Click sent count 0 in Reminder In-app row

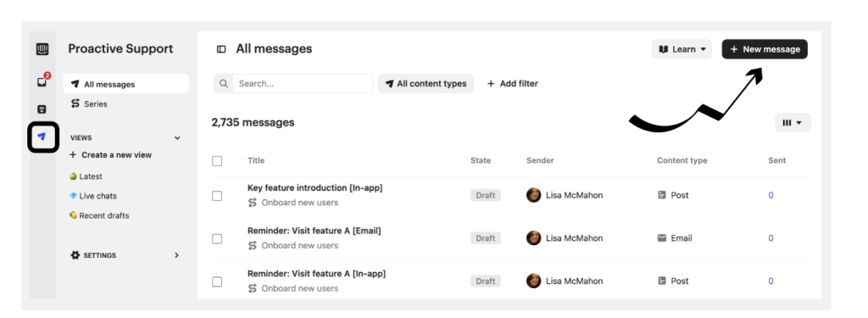coord(771,281)
